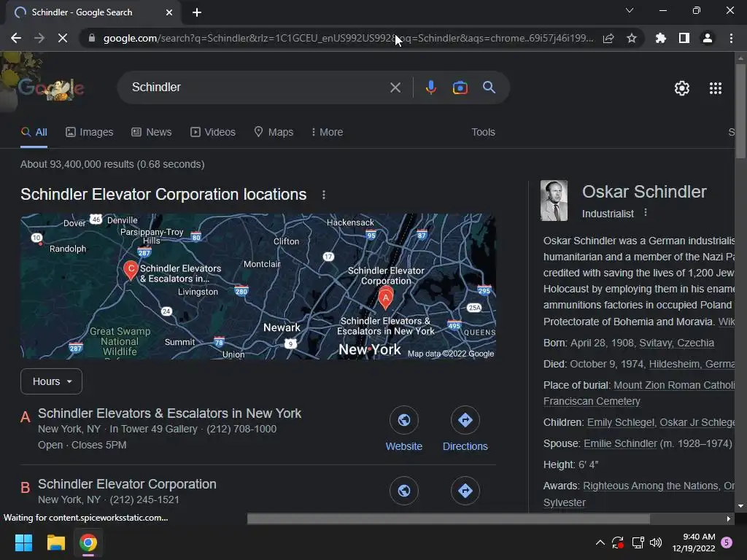Image resolution: width=747 pixels, height=560 pixels.
Task: Open the locations map preview
Action: point(258,286)
